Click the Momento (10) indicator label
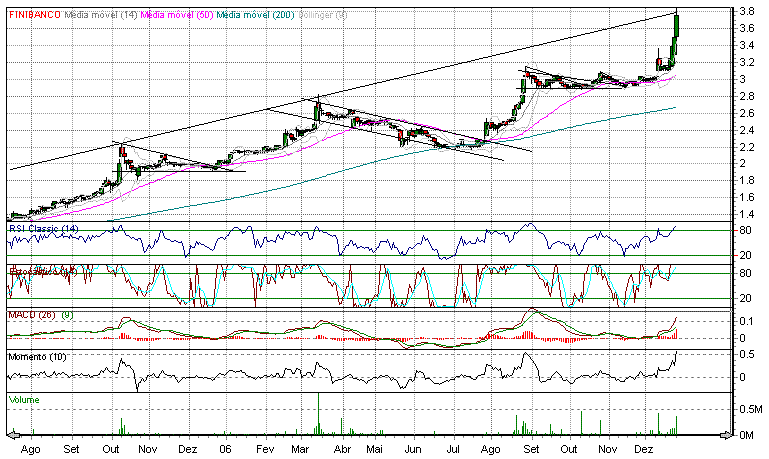769x459 pixels. tap(37, 357)
